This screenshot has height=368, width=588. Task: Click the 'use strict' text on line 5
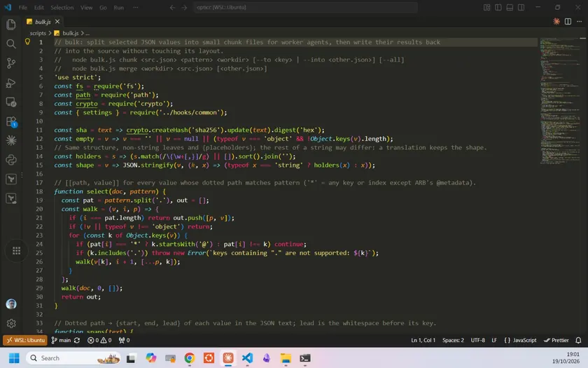[x=77, y=77]
